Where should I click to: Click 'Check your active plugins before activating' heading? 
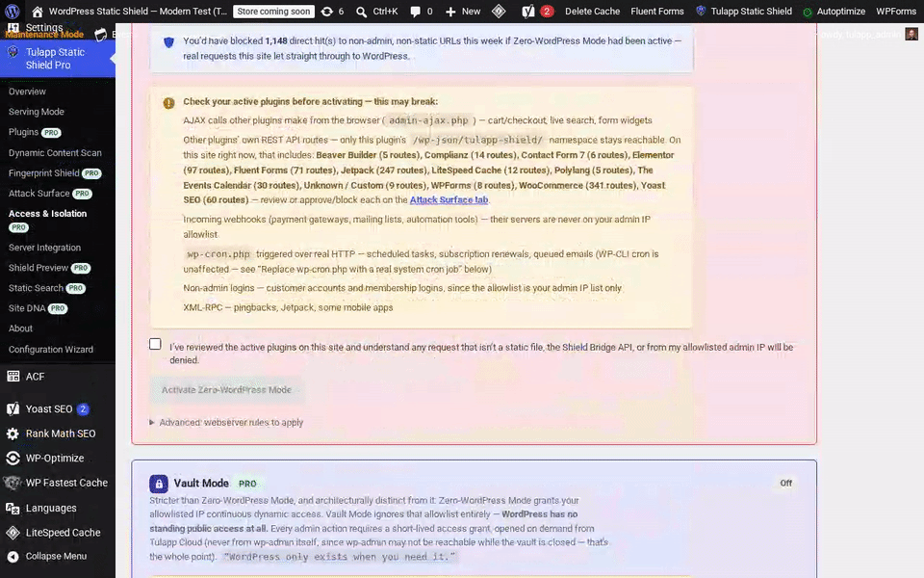click(311, 101)
